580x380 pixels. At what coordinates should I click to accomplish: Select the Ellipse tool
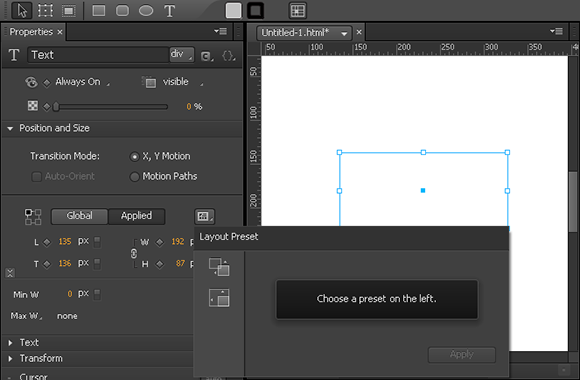[x=146, y=10]
